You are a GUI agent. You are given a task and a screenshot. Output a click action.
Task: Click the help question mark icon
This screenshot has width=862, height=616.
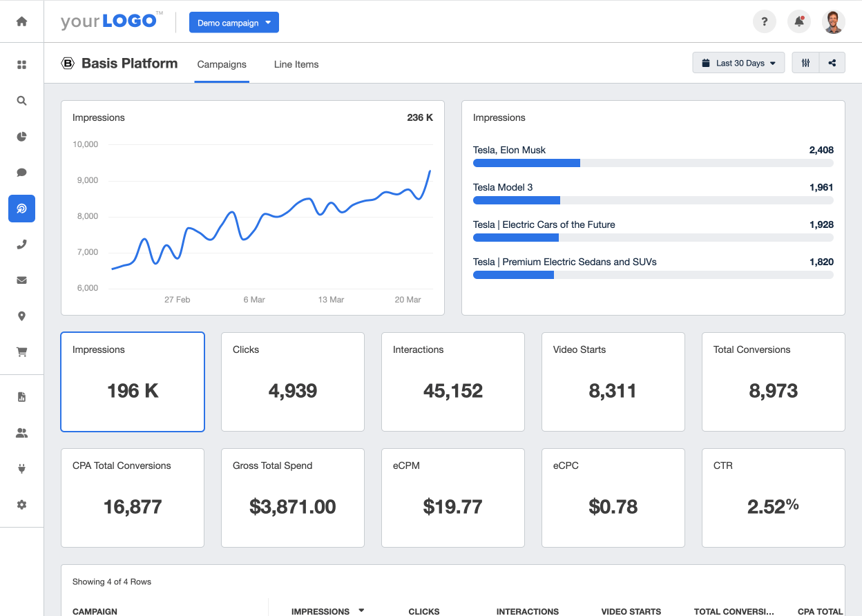(764, 21)
